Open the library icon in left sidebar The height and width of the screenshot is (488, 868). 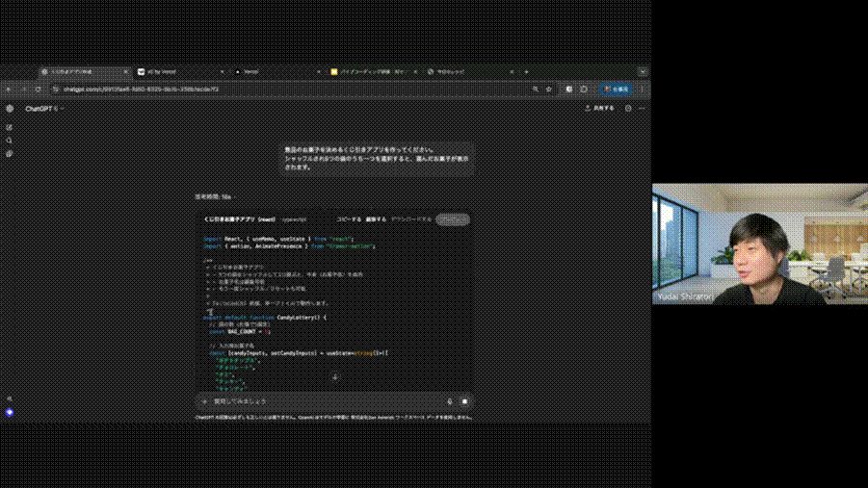[x=10, y=153]
